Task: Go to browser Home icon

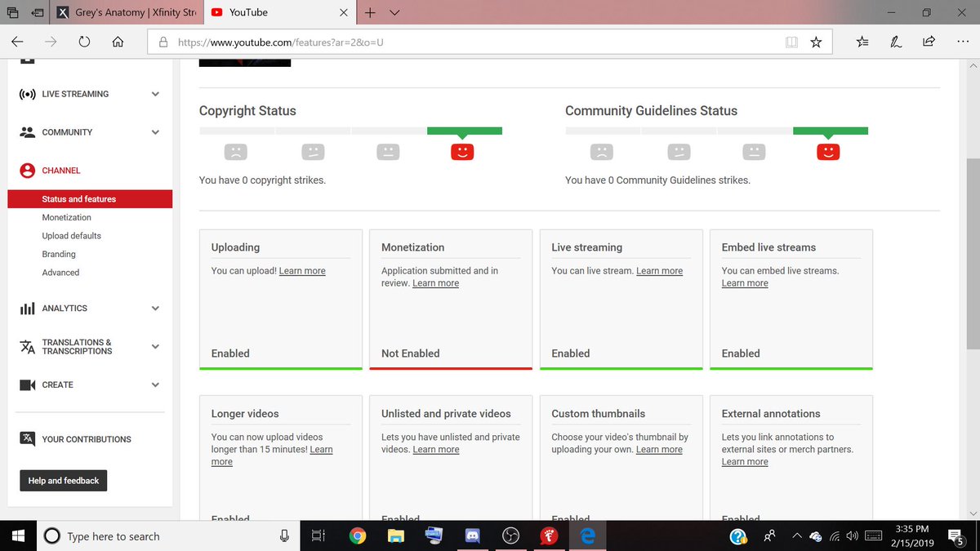Action: click(x=118, y=42)
